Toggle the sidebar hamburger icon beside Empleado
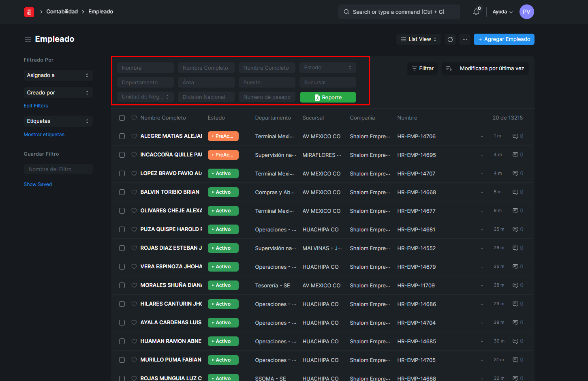Viewport: 588px width, 381px height. tap(28, 39)
